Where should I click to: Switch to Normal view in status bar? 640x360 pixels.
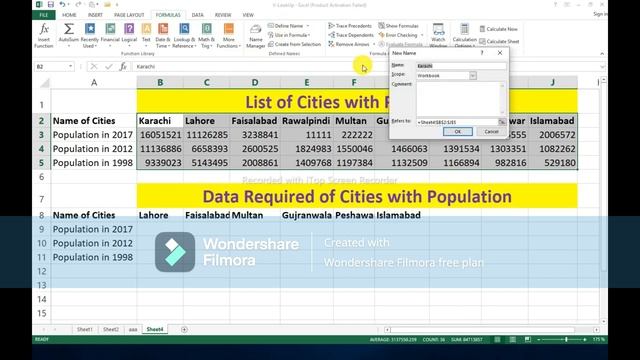[x=497, y=339]
